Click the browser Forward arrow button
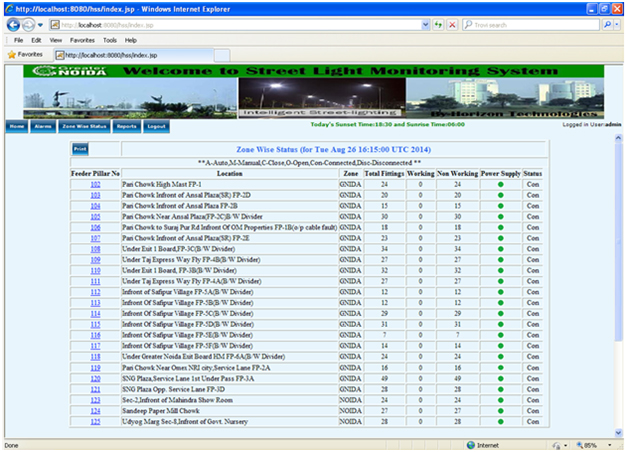Image resolution: width=628 pixels, height=452 pixels. tap(29, 24)
